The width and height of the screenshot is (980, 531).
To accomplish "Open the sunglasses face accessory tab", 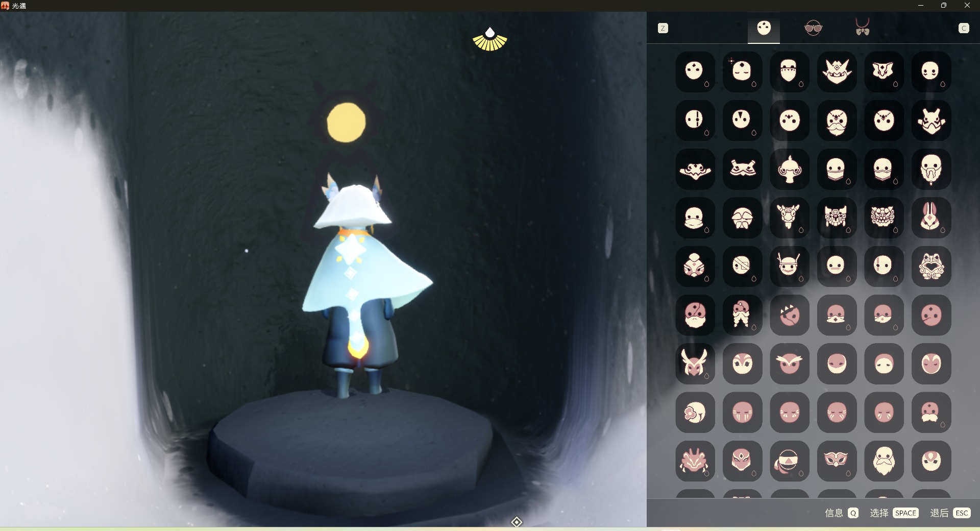I will click(x=813, y=28).
